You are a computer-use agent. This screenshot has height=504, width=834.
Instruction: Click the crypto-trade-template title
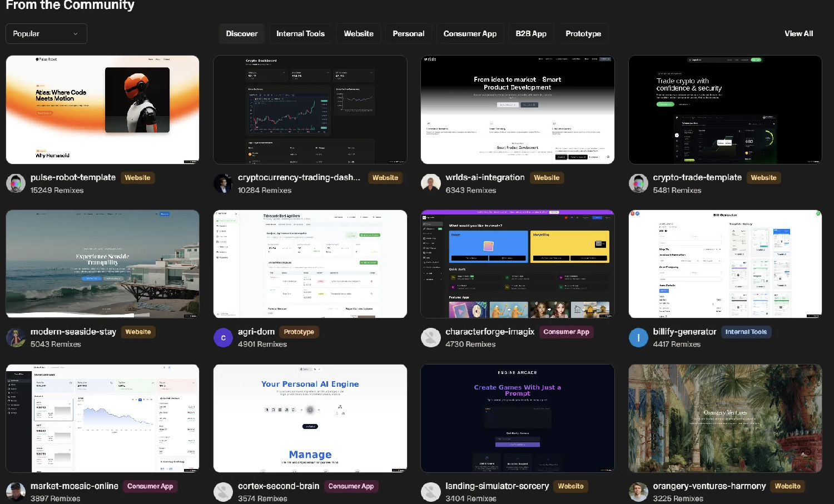point(697,177)
